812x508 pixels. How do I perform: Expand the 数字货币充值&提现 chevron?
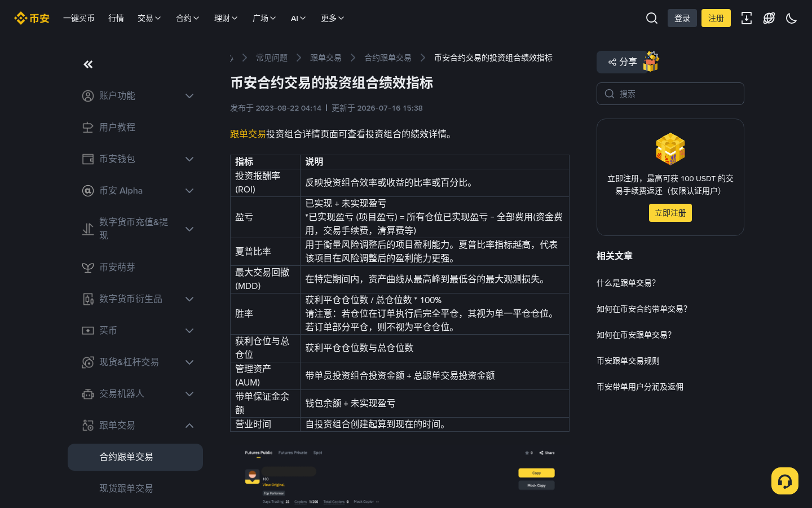[x=189, y=229]
